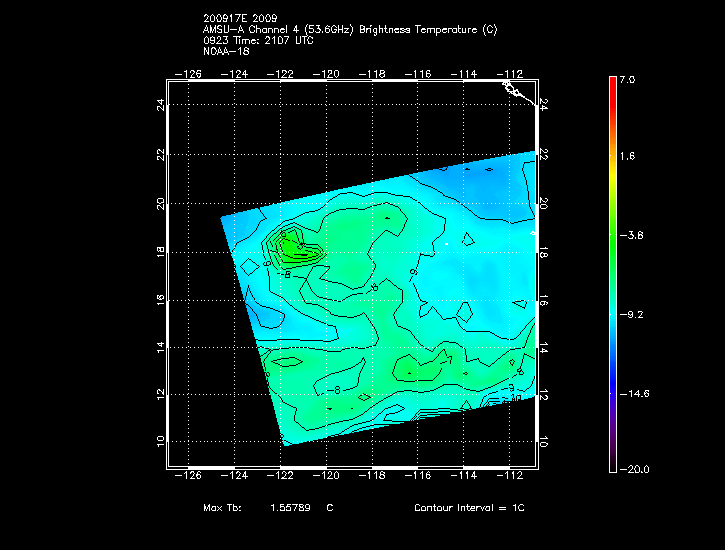Click the -14.6 color bar label
Screen dimensions: 725x550
[634, 393]
